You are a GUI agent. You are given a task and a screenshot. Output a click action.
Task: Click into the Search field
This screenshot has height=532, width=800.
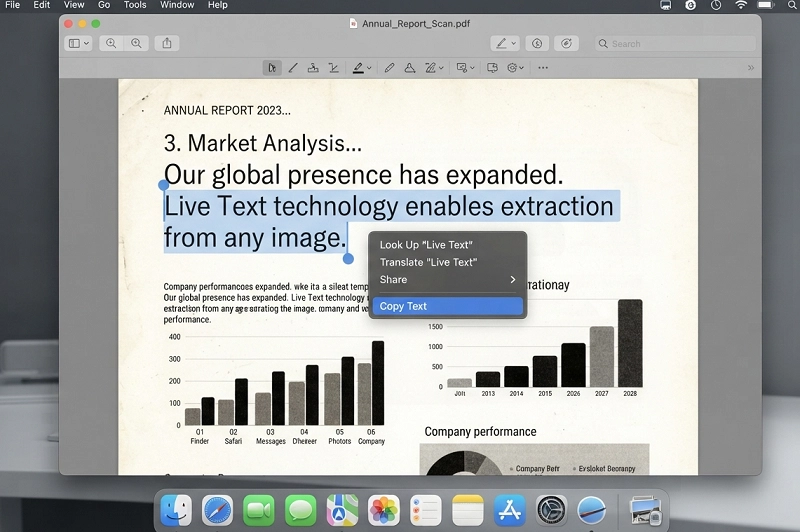coord(674,43)
